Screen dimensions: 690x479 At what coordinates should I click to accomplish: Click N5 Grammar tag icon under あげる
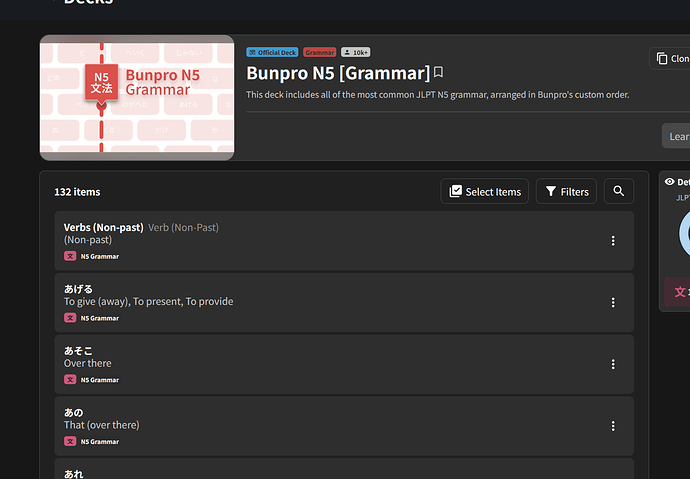70,318
